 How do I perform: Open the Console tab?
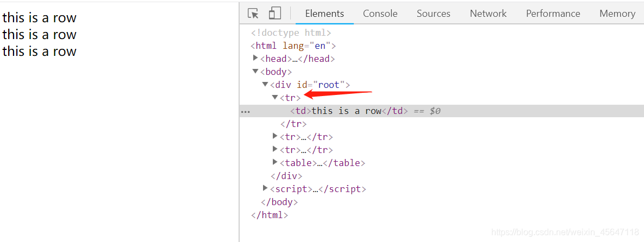(380, 14)
